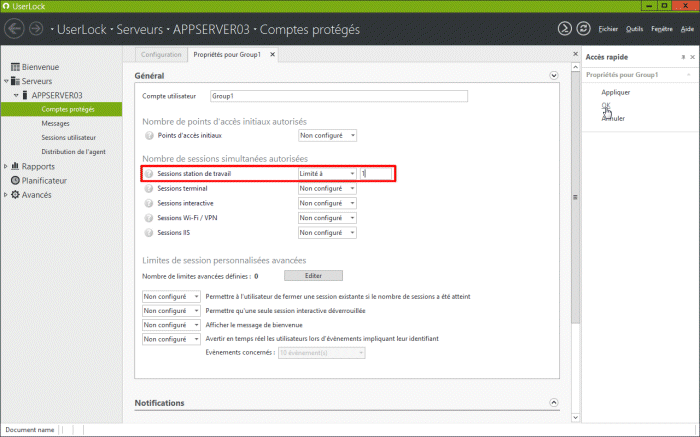Go back with the left arrow navigation button

pyautogui.click(x=14, y=29)
